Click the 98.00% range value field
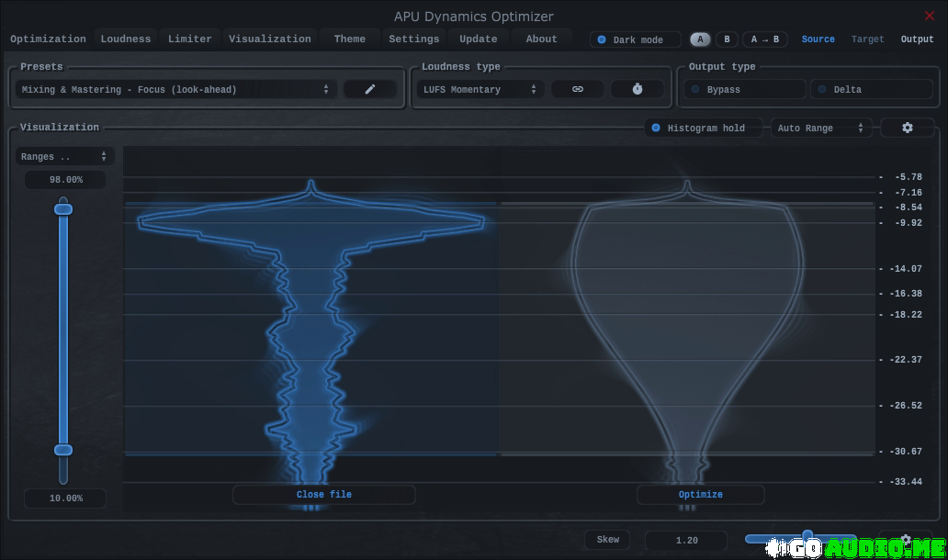This screenshot has height=560, width=948. pyautogui.click(x=65, y=179)
